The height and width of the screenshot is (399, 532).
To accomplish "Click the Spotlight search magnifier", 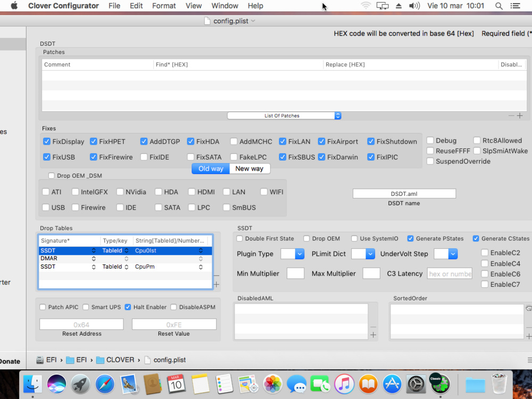I will pos(498,6).
